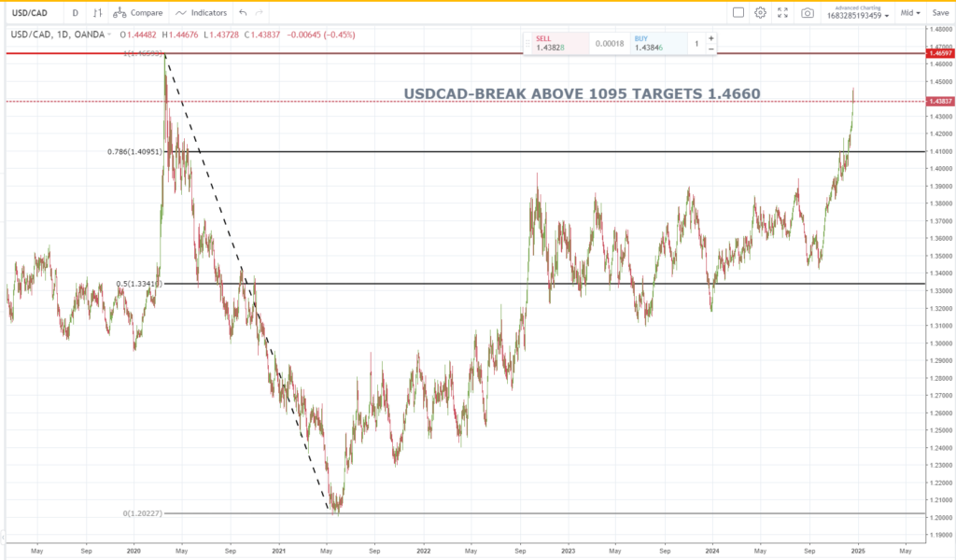956x560 pixels.
Task: Save the chart layout
Action: tap(940, 13)
